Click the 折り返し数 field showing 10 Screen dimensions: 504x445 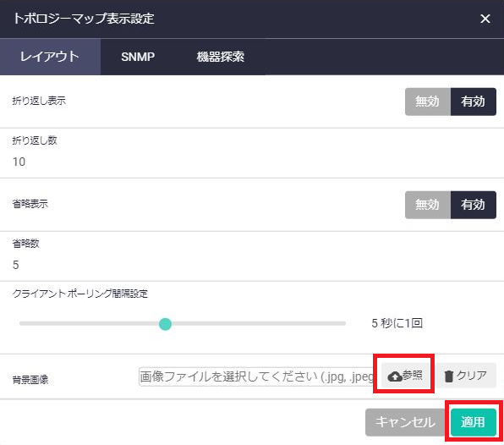pos(252,162)
